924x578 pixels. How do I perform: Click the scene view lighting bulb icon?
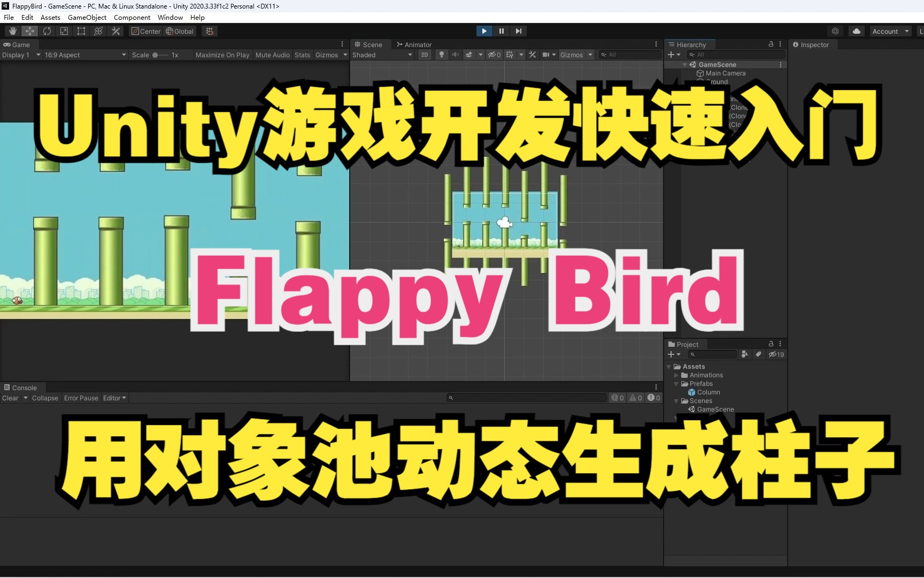(x=441, y=54)
